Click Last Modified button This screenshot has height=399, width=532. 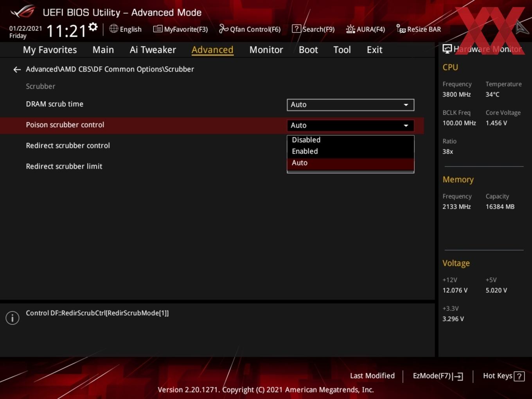pos(372,376)
